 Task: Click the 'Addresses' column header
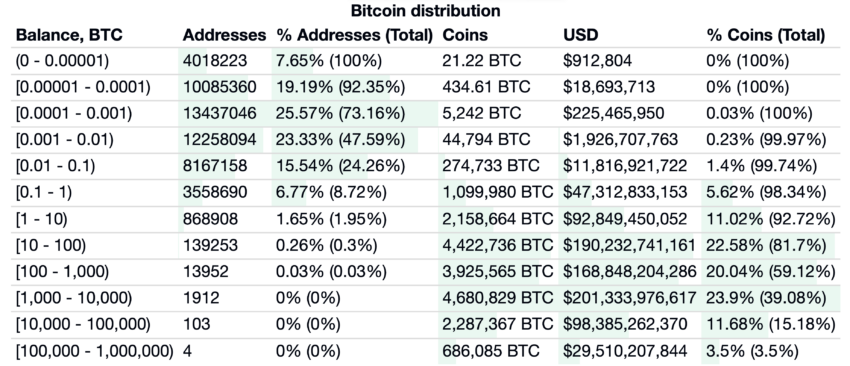224,35
